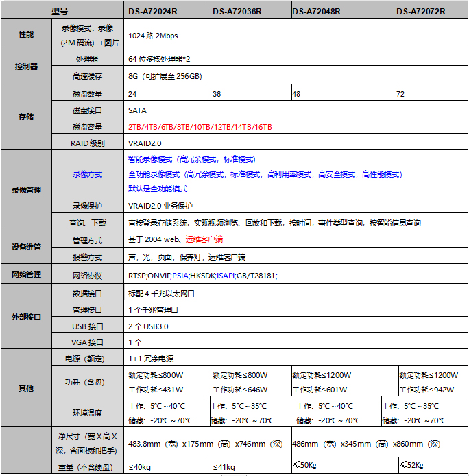
Task: Click the 工作功耗≤942W value
Action: 426,390
